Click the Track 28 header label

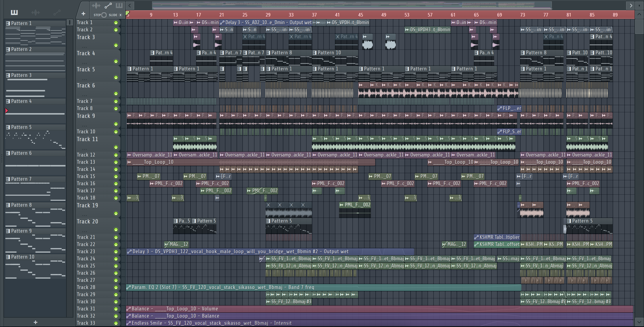coord(86,287)
